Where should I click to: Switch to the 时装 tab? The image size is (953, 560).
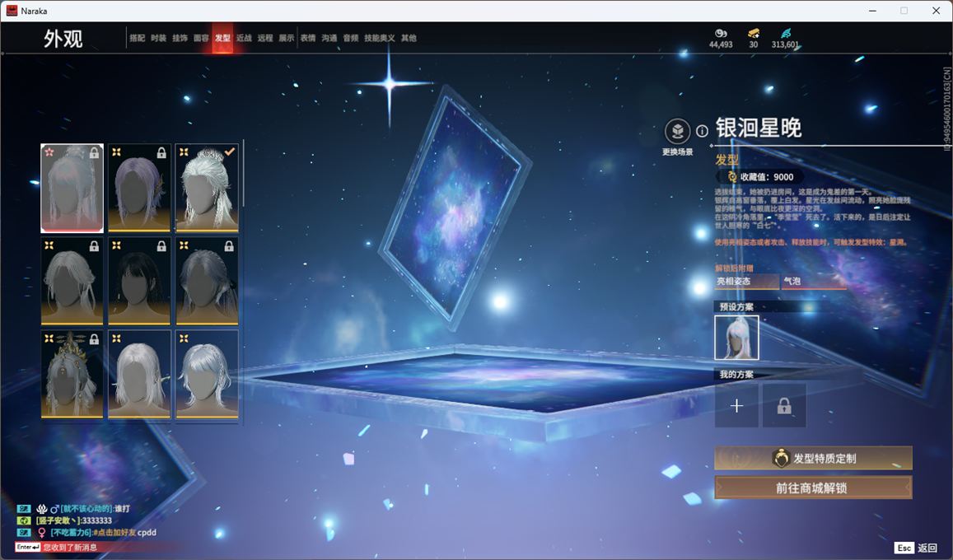(x=158, y=38)
